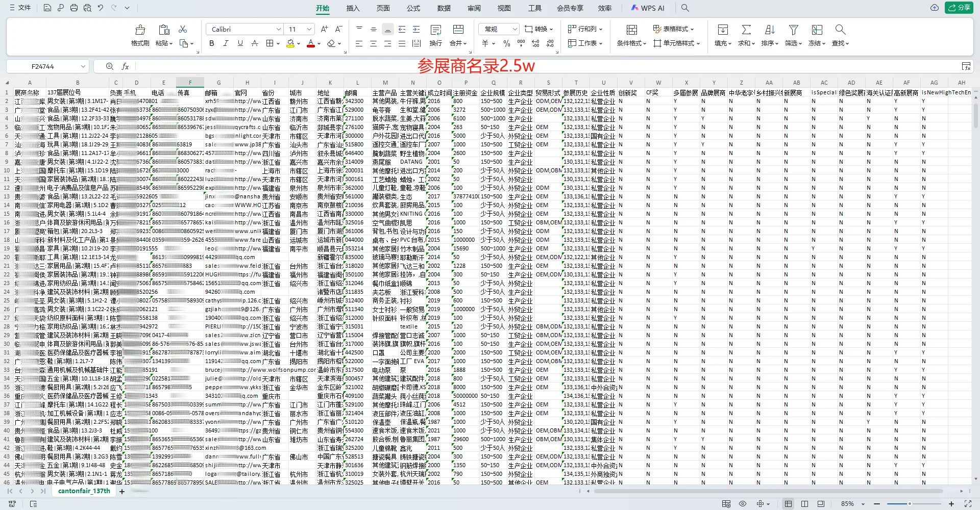Image resolution: width=980 pixels, height=510 pixels.
Task: Click the Insert Function fx icon
Action: pyautogui.click(x=125, y=66)
